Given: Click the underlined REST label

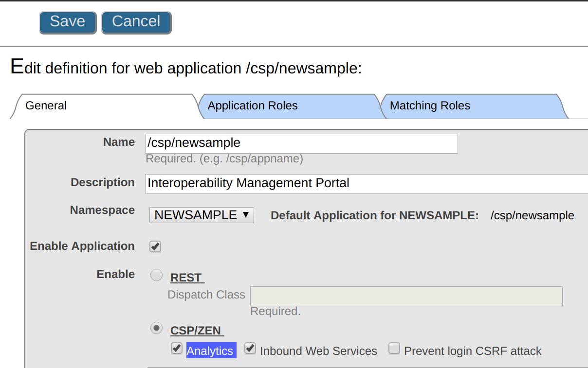Looking at the screenshot, I should point(186,278).
